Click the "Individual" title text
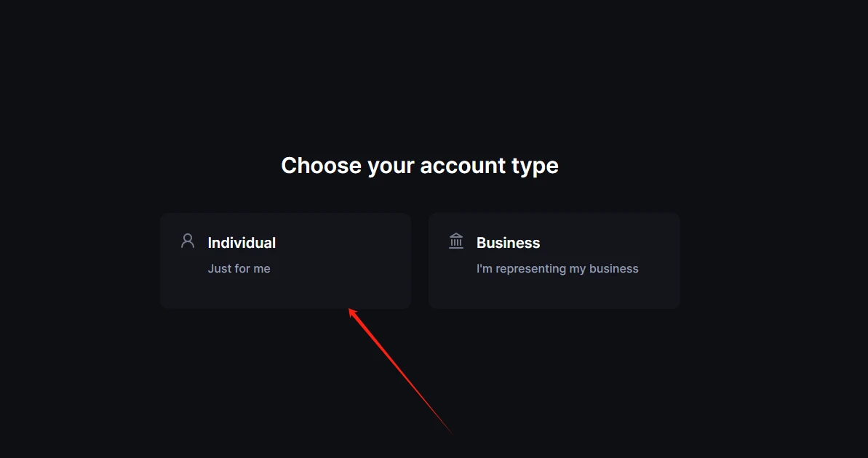The image size is (868, 458). point(242,243)
